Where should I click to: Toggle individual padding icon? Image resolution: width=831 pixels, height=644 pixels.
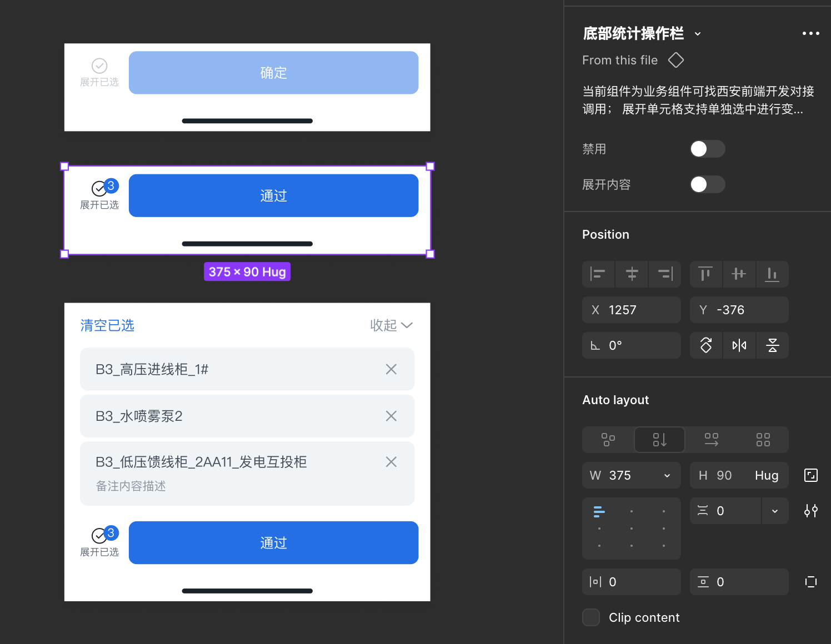point(811,582)
